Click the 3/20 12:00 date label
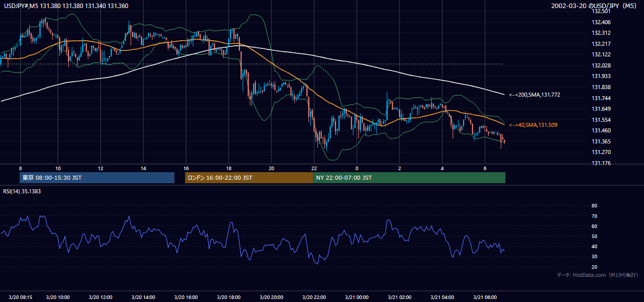The image size is (644, 302). pos(101,297)
